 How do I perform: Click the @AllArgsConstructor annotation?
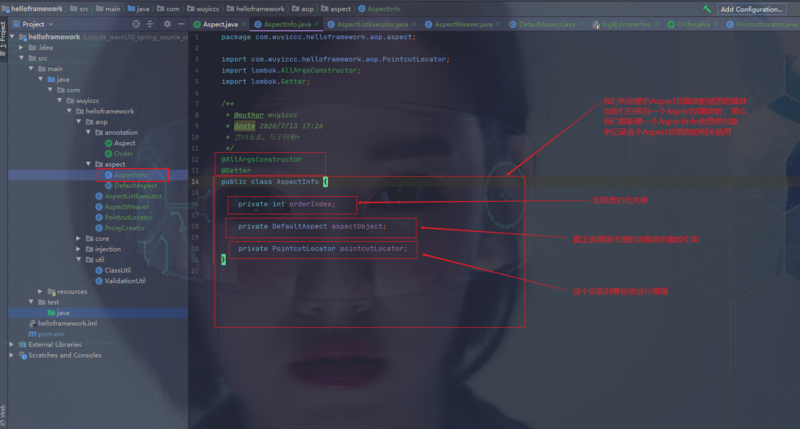click(261, 160)
